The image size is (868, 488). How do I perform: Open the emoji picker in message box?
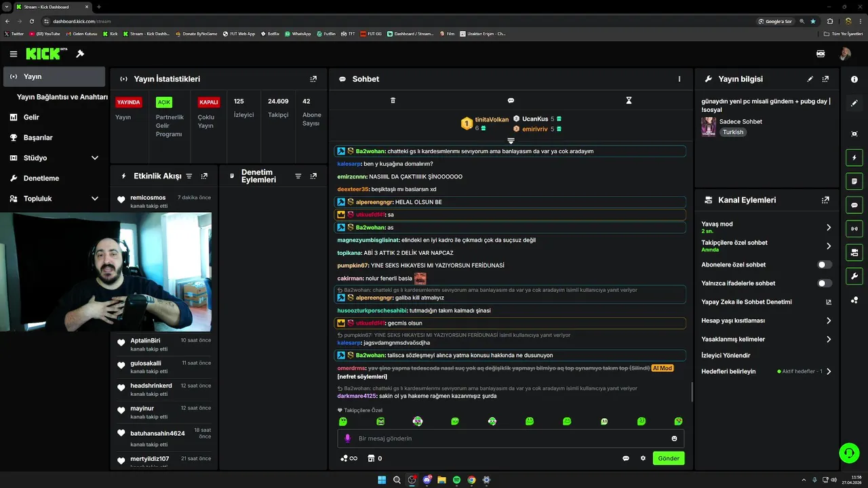click(674, 439)
